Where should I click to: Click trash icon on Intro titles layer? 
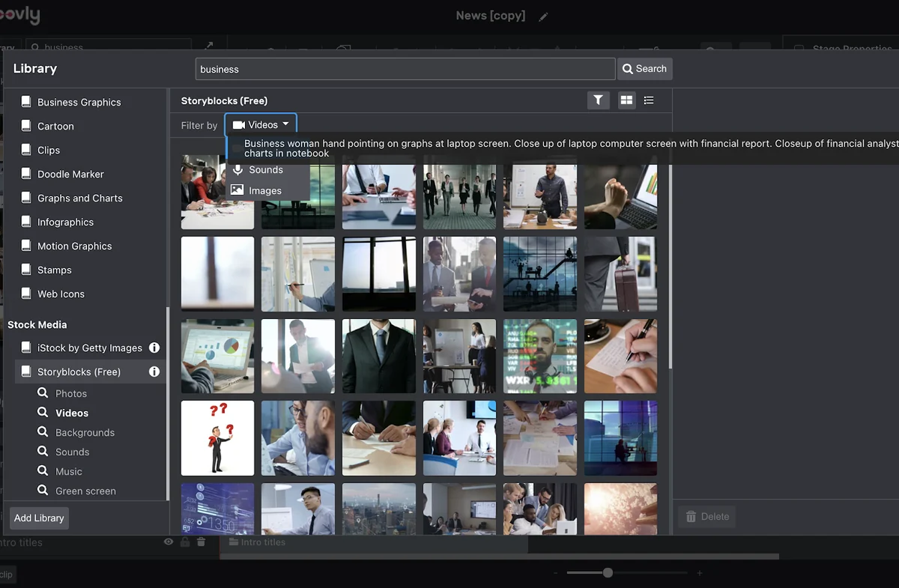click(201, 542)
